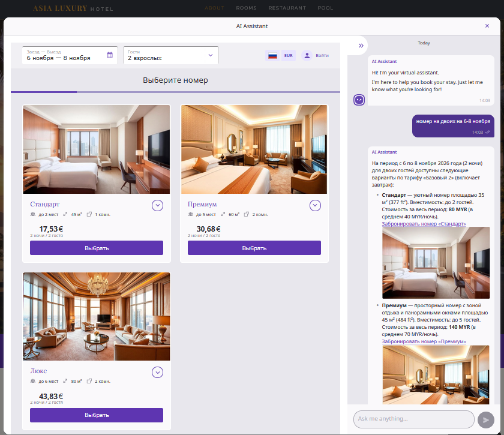Click the user profile avatar icon
This screenshot has width=504, height=435.
(307, 56)
